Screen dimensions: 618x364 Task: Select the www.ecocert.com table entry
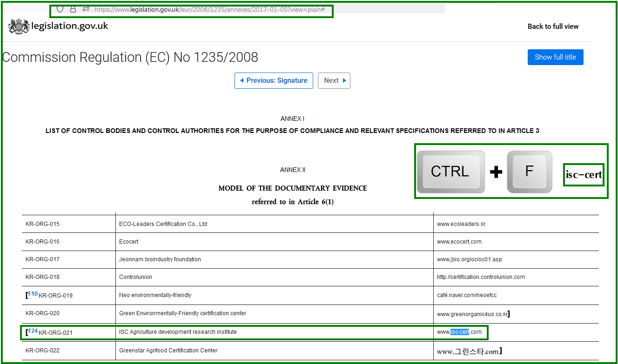point(459,242)
